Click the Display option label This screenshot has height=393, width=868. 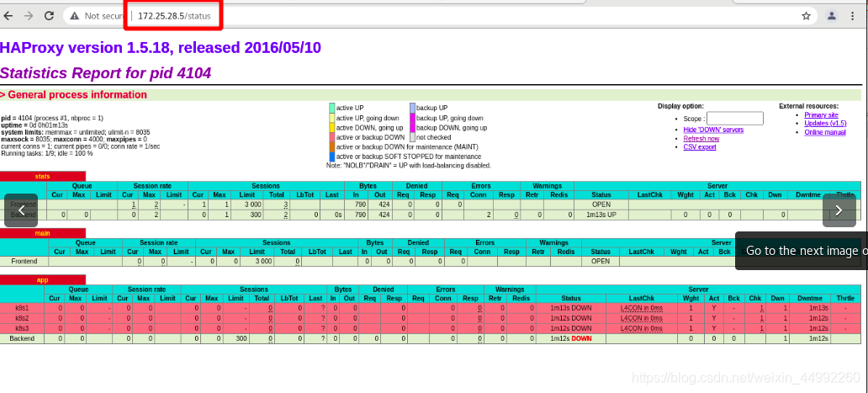coord(681,106)
